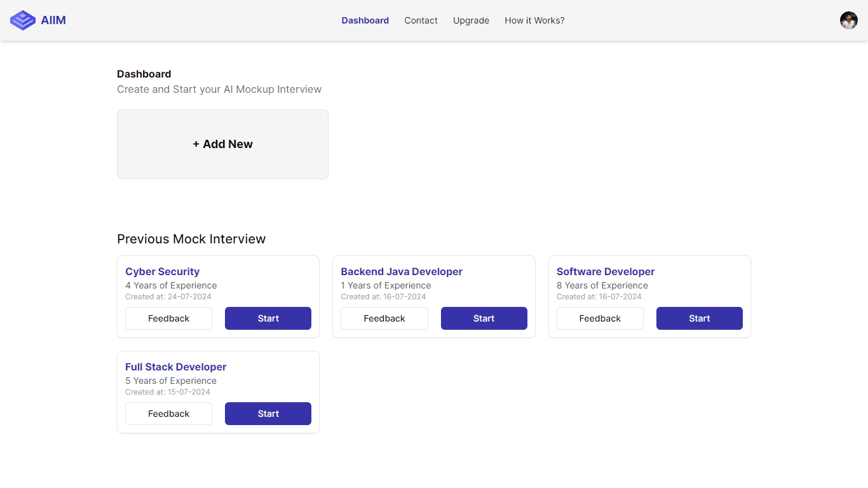This screenshot has height=488, width=868.
Task: Click the AIIM logo icon
Action: click(23, 20)
